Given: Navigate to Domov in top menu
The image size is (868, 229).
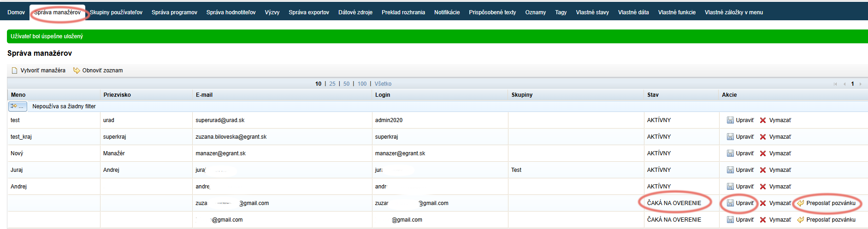Looking at the screenshot, I should coord(16,12).
